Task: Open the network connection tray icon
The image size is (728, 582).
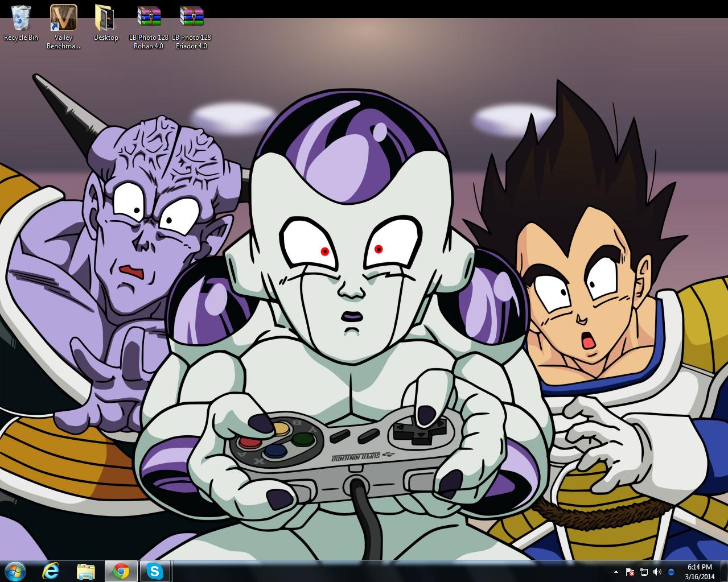Action: 644,572
